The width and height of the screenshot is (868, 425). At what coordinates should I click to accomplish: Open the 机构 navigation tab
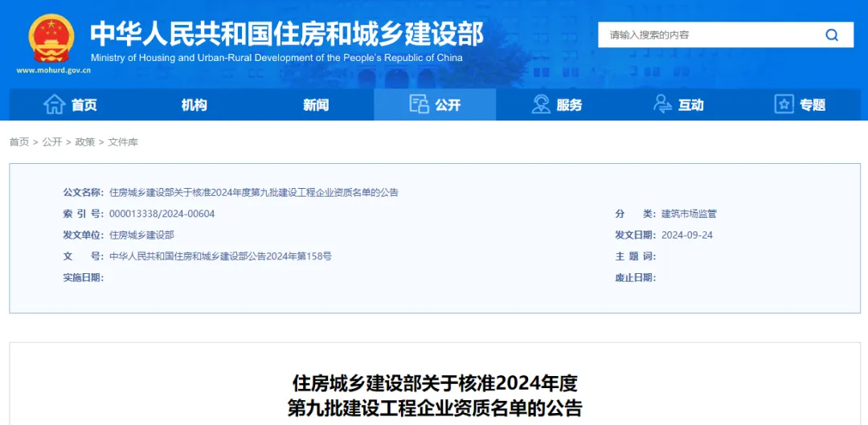[194, 104]
